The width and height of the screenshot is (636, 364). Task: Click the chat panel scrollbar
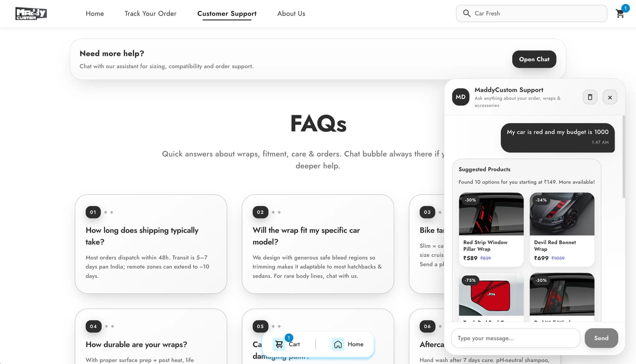tap(624, 157)
